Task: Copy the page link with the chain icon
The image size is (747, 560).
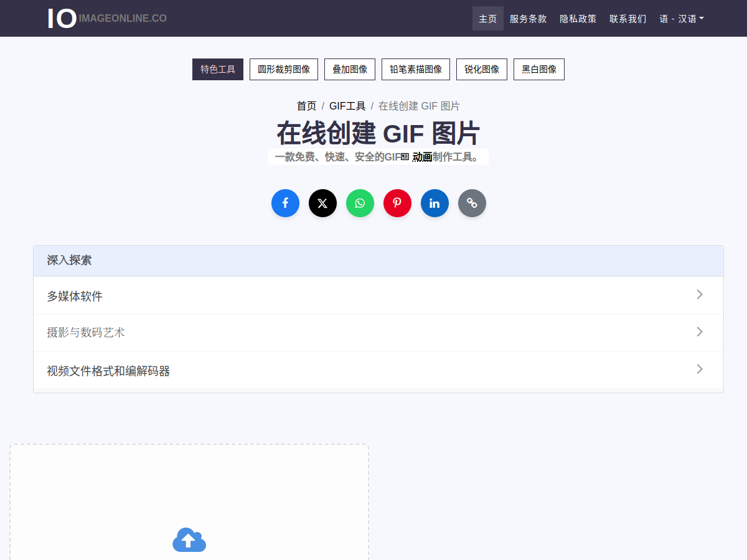Action: pyautogui.click(x=472, y=203)
